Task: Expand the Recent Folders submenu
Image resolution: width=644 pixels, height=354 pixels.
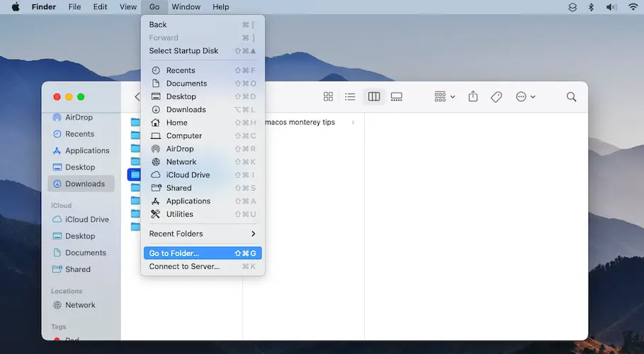Action: (x=202, y=234)
